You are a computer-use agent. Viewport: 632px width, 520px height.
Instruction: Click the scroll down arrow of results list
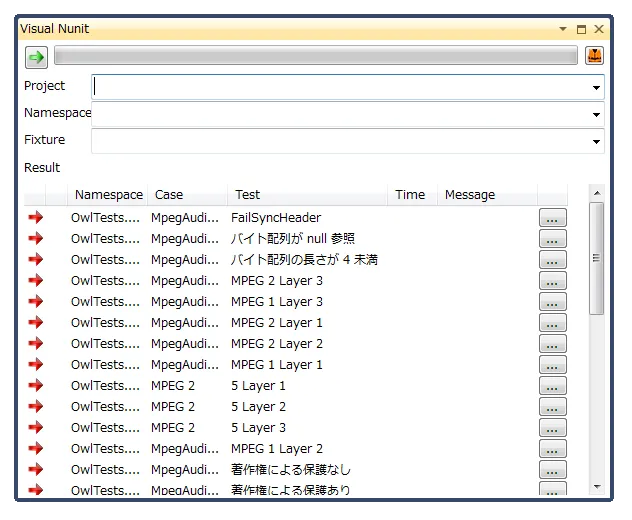point(597,487)
